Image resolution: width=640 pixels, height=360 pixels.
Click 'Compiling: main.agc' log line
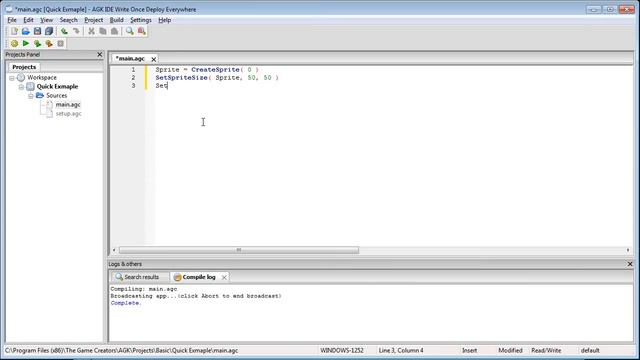[x=144, y=289]
